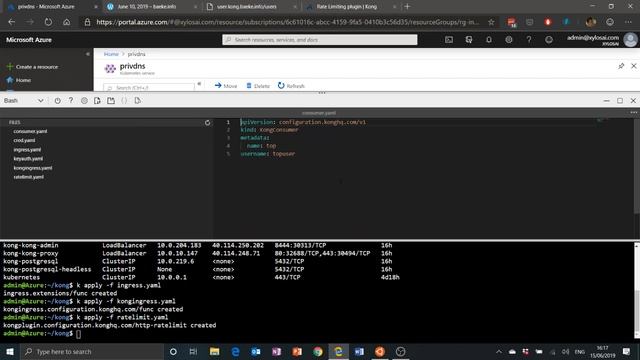Image resolution: width=640 pixels, height=360 pixels.
Task: Open browser settings and more menu
Action: (x=628, y=22)
